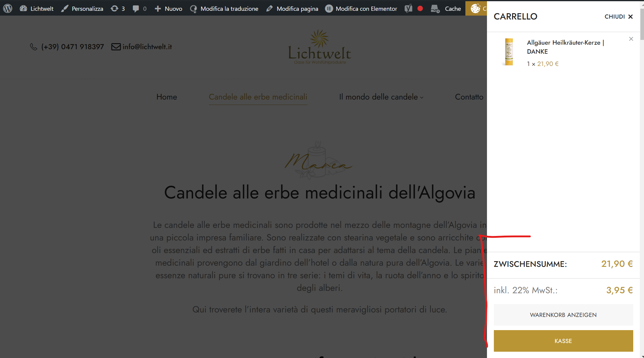Click the Marea candle script logo
Image resolution: width=644 pixels, height=358 pixels.
point(319,160)
